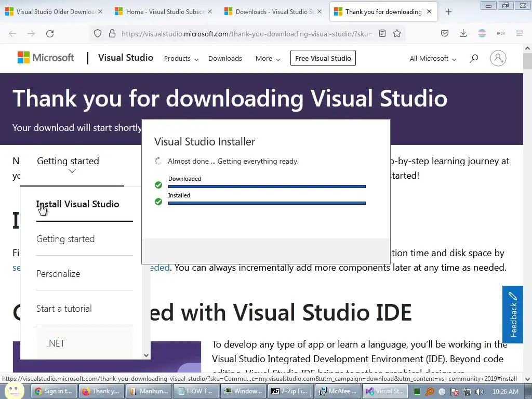Open Chrome 'Sign in t...' taskbar button
532x399 pixels.
point(54,391)
